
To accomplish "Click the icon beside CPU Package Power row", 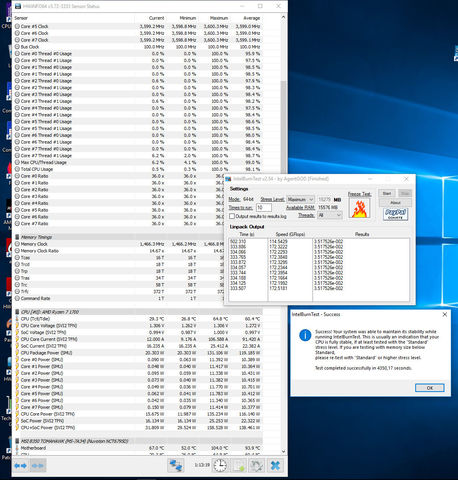I will pos(17,353).
